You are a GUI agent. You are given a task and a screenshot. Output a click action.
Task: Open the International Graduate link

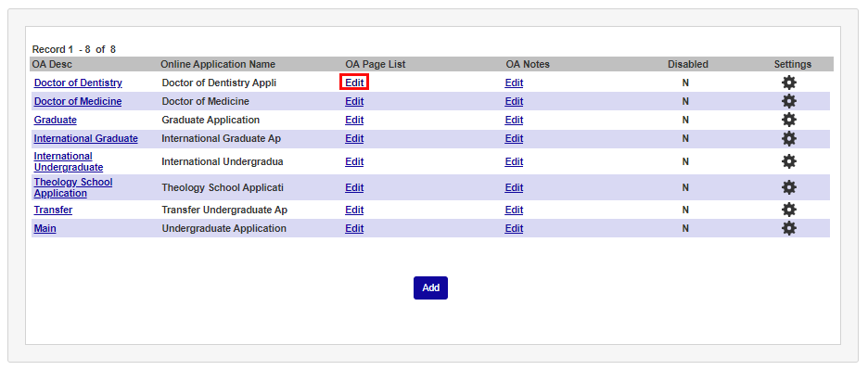(x=86, y=138)
